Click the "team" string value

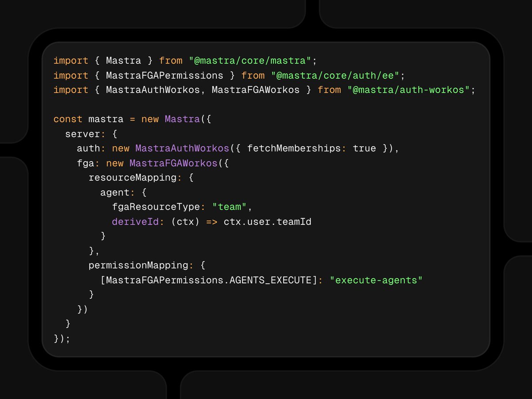point(230,207)
